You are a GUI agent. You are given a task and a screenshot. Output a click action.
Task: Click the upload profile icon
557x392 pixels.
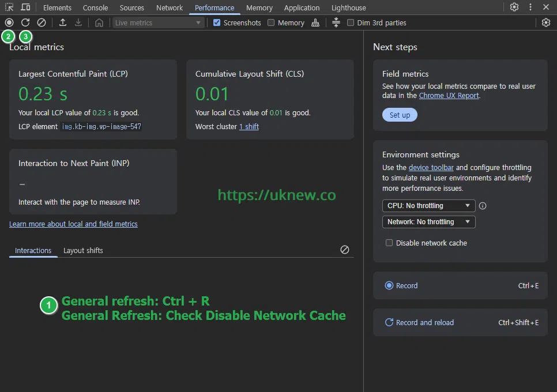(63, 22)
